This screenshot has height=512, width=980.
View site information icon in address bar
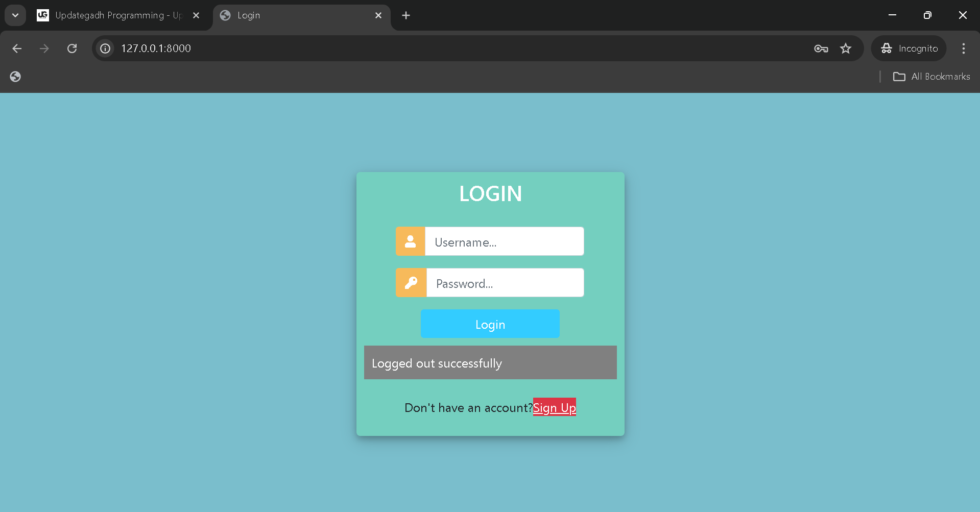[105, 48]
